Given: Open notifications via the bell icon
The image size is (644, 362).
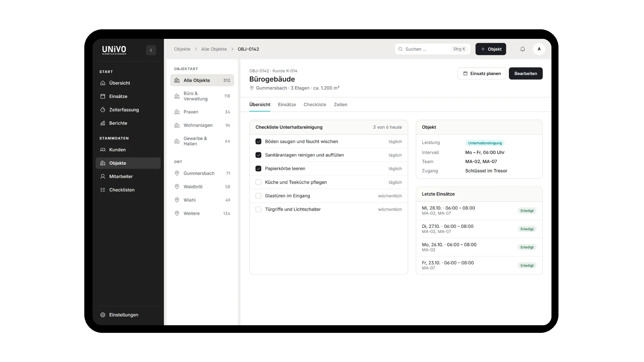Looking at the screenshot, I should (523, 49).
